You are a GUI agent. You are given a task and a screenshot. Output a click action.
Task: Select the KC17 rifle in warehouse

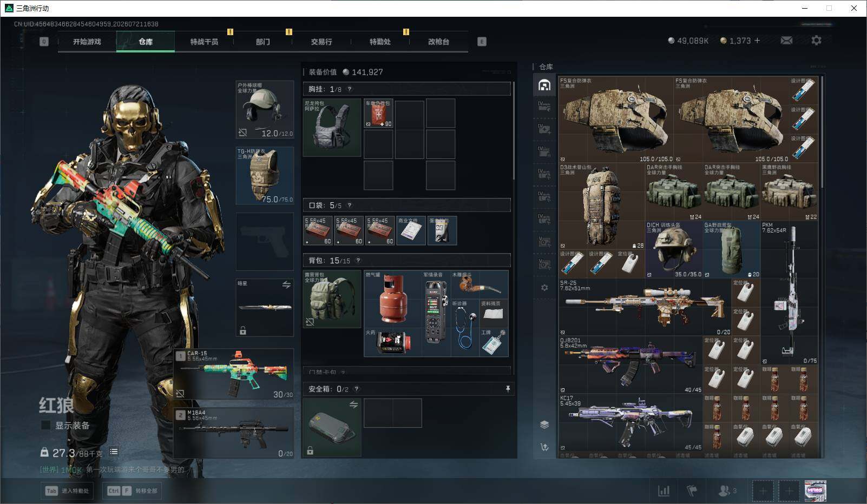coord(630,422)
